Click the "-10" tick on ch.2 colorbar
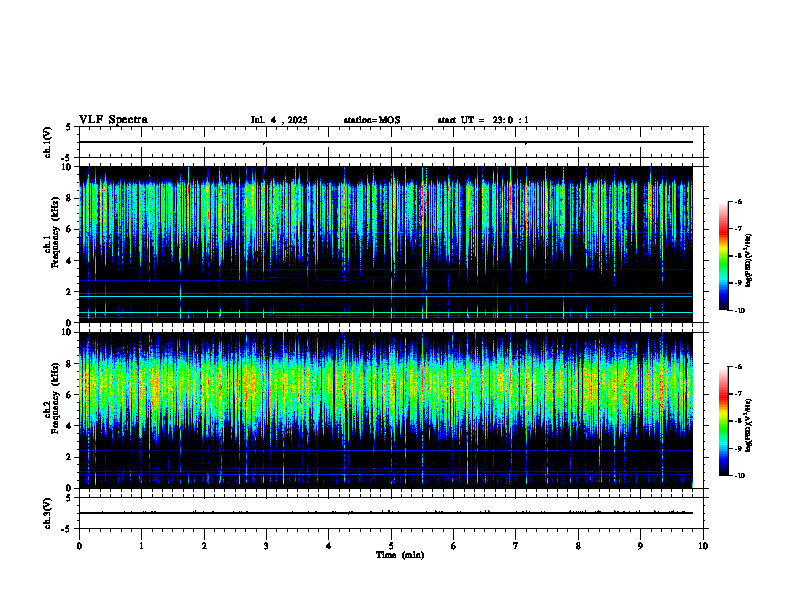This screenshot has width=792, height=612. coord(739,476)
